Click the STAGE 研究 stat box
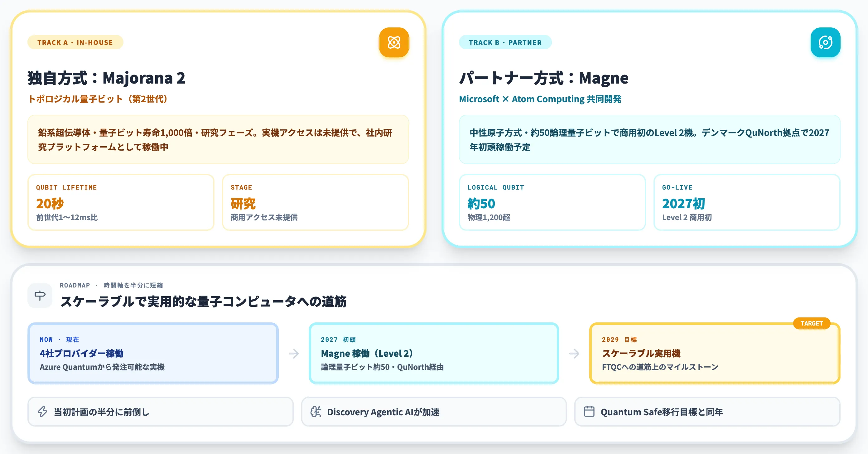 tap(316, 202)
